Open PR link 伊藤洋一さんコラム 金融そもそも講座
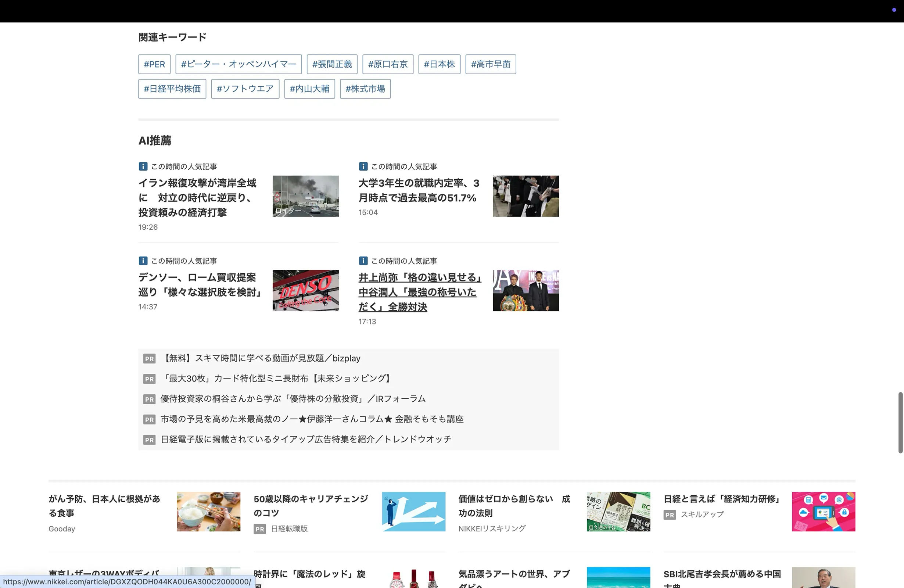Viewport: 904px width, 588px height. coord(312,419)
